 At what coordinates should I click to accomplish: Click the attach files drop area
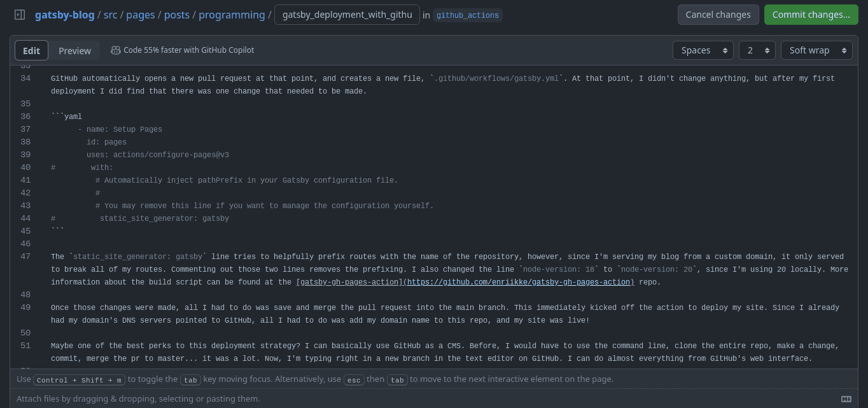434,398
